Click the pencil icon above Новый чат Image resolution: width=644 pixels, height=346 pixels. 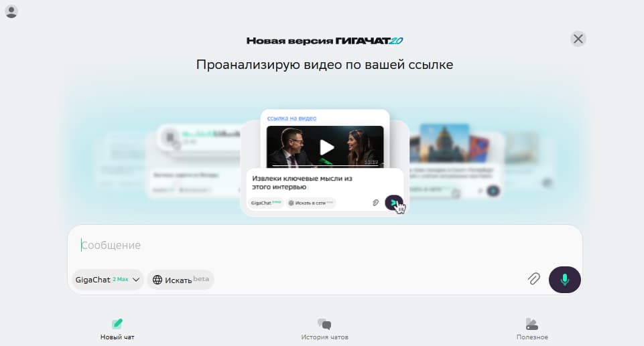point(117,323)
